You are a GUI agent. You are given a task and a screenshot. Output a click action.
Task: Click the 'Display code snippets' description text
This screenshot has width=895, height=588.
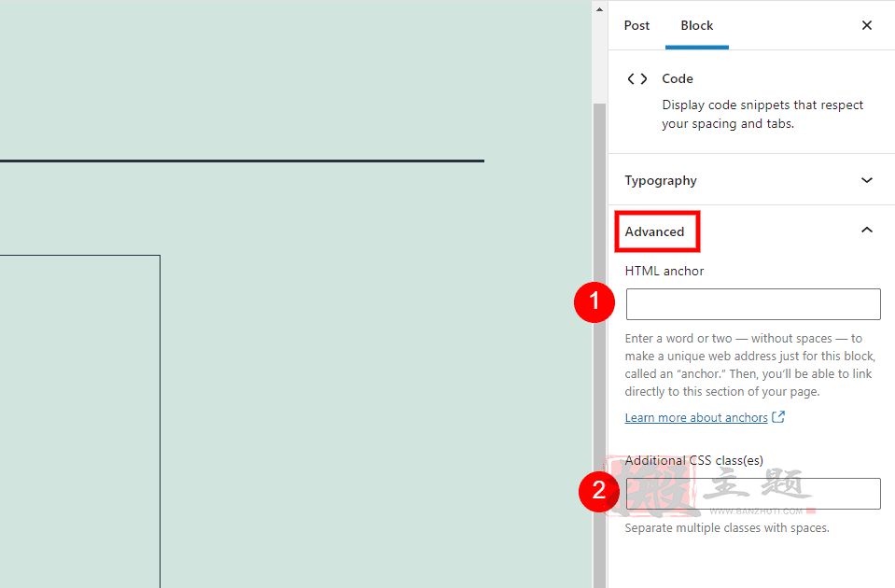[762, 114]
